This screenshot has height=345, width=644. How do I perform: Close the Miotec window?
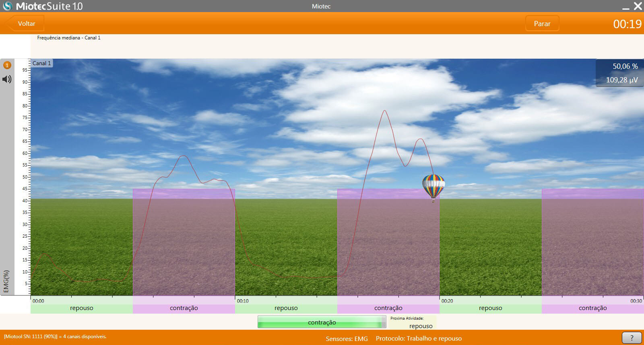click(x=638, y=6)
